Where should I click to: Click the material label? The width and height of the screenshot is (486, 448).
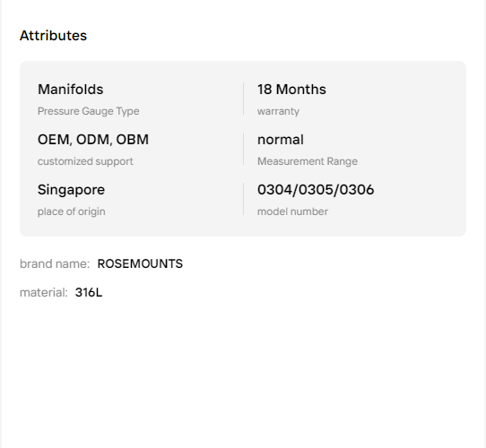[44, 292]
